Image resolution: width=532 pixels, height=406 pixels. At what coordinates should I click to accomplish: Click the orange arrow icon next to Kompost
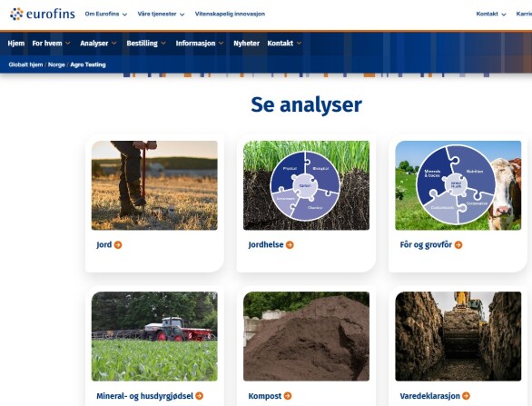pos(288,396)
